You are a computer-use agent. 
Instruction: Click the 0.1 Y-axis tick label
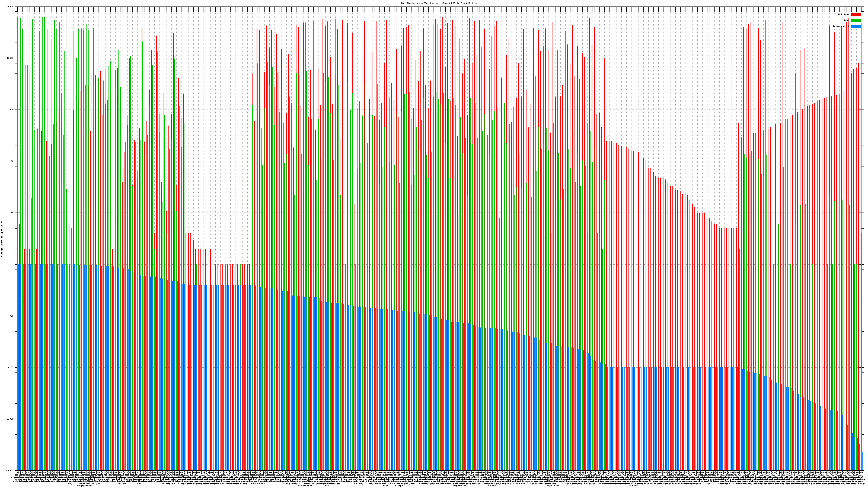(x=12, y=316)
